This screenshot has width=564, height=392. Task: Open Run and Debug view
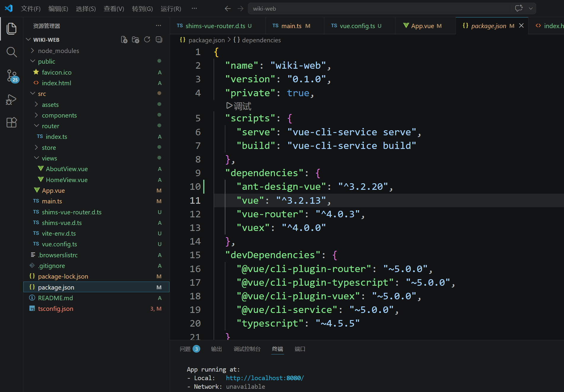click(x=12, y=99)
